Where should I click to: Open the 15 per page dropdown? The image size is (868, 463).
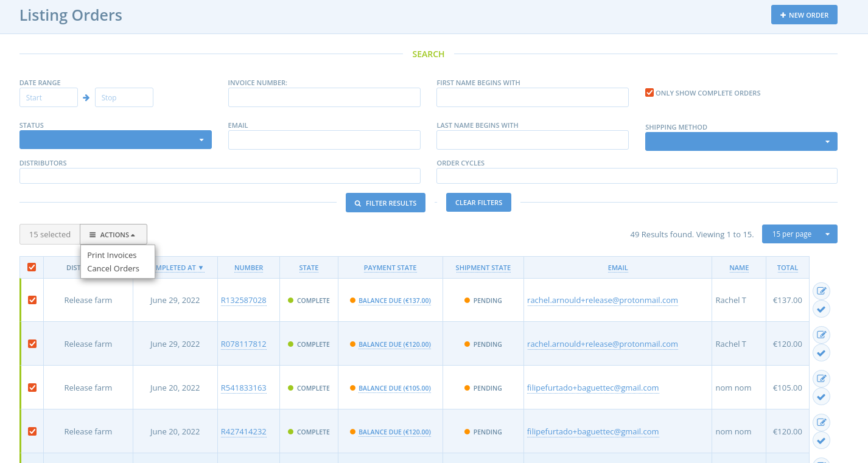(799, 234)
